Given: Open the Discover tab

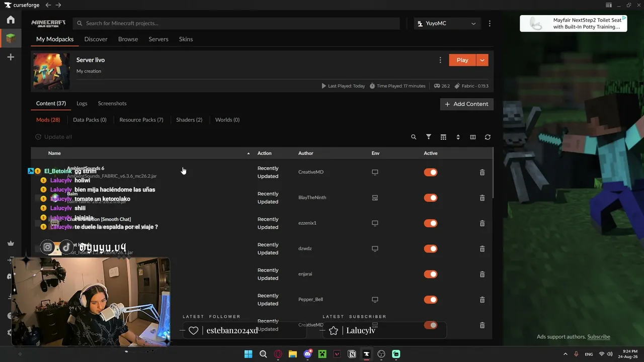Looking at the screenshot, I should 96,39.
